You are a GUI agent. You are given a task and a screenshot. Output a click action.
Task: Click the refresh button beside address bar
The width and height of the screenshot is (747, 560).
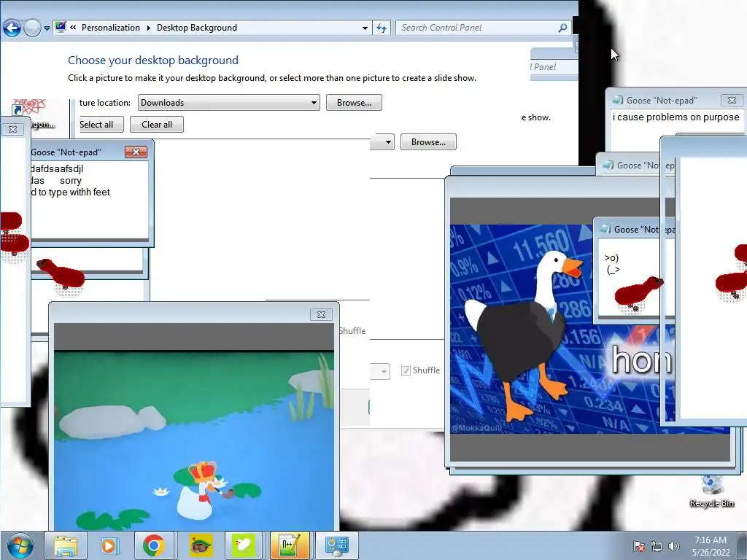point(382,28)
